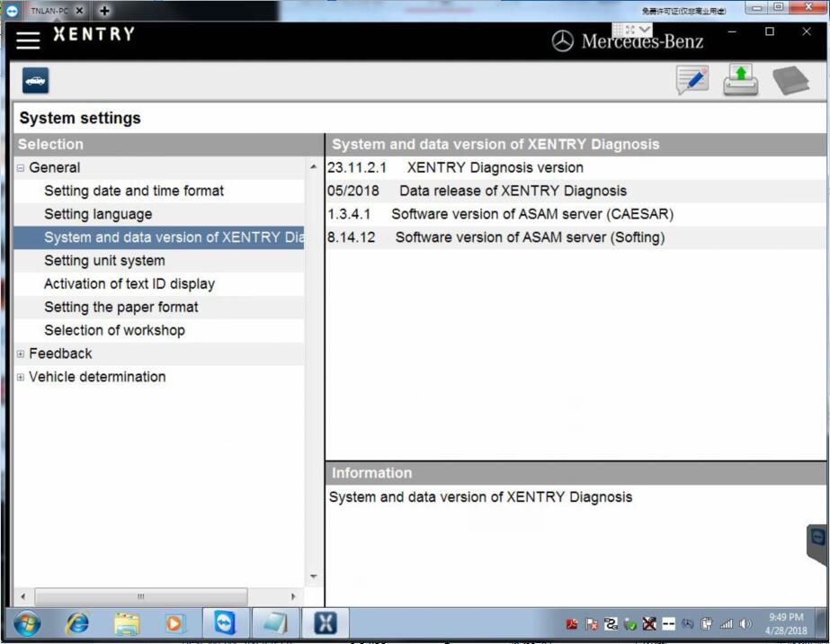Collapse the General tree node
The image size is (830, 644).
[x=21, y=168]
